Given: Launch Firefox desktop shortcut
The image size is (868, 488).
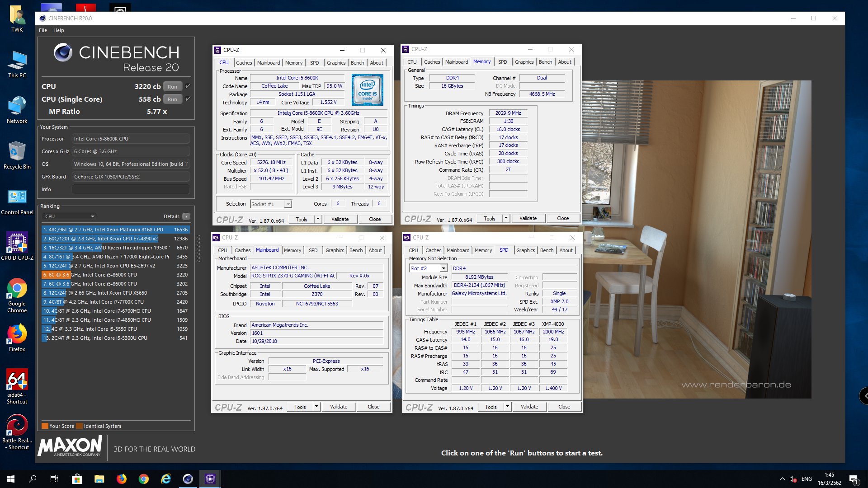Looking at the screenshot, I should (17, 338).
